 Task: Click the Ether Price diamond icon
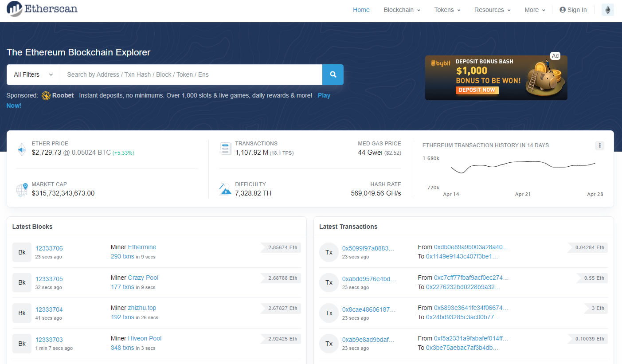22,149
